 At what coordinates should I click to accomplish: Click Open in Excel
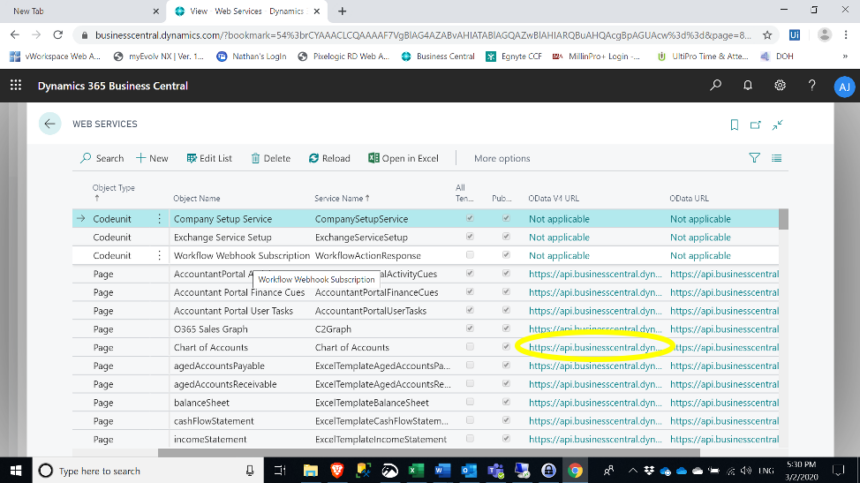403,158
